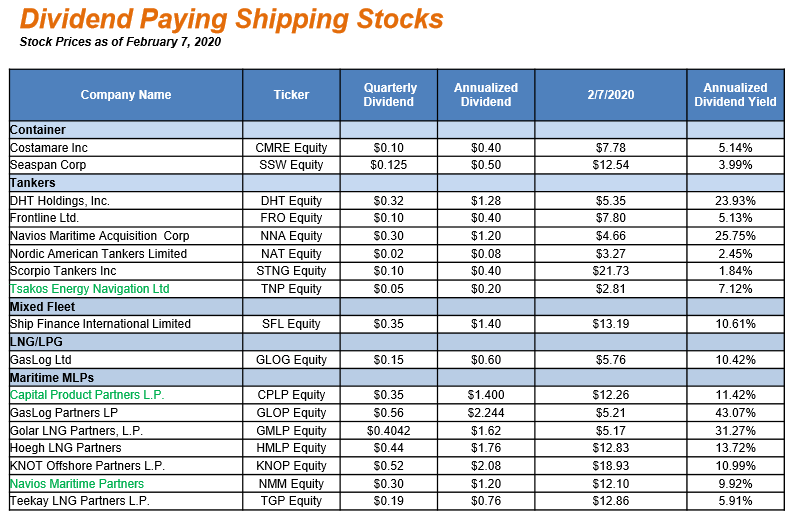The height and width of the screenshot is (532, 796).
Task: Click the Annualized Dividend Yield header
Action: click(735, 95)
